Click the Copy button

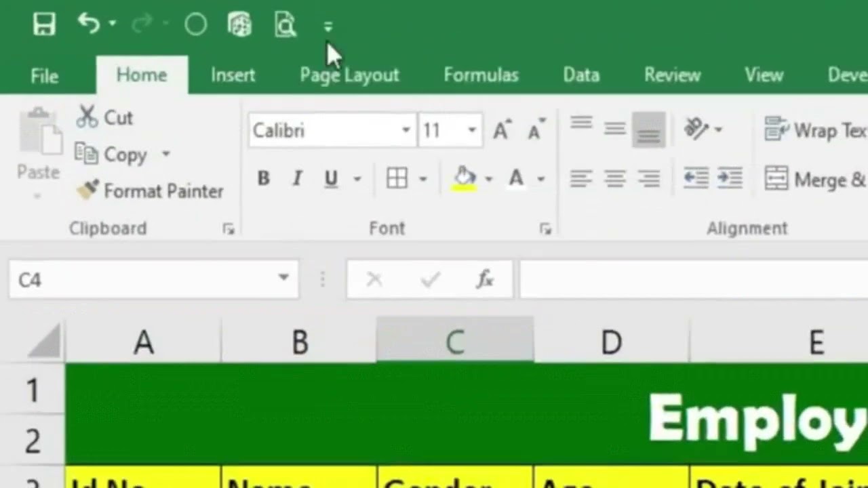[x=111, y=155]
